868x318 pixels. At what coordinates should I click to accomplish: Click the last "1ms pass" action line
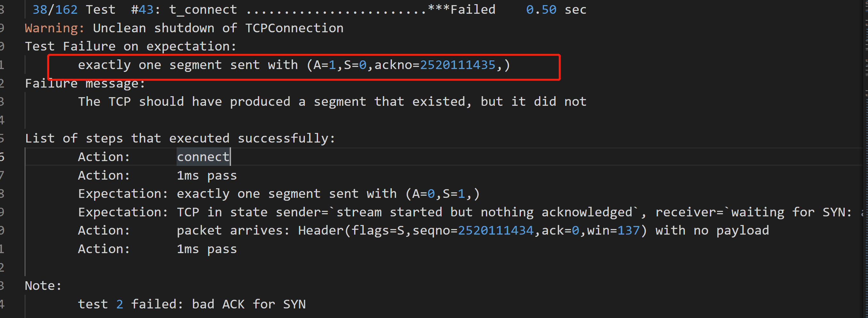tap(207, 249)
